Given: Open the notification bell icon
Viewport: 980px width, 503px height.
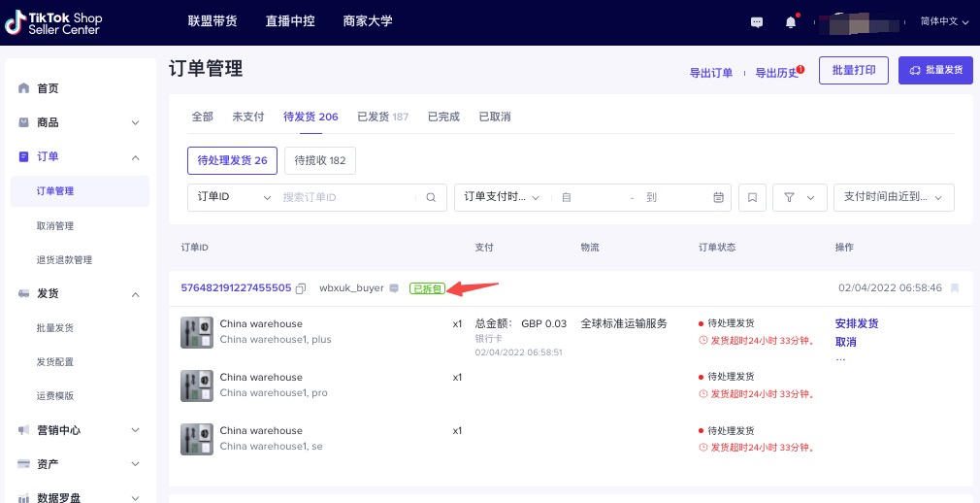Looking at the screenshot, I should 791,22.
